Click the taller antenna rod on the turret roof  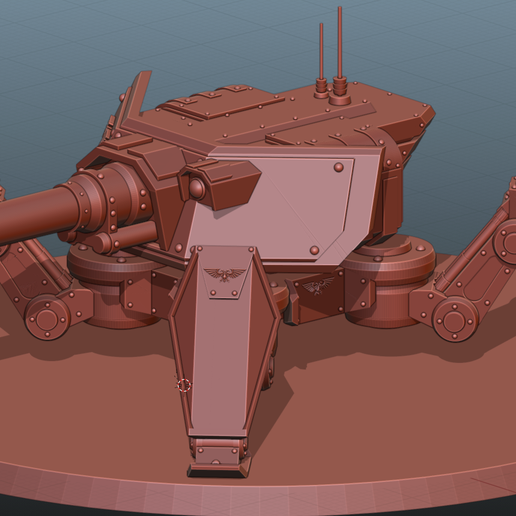coord(340,43)
